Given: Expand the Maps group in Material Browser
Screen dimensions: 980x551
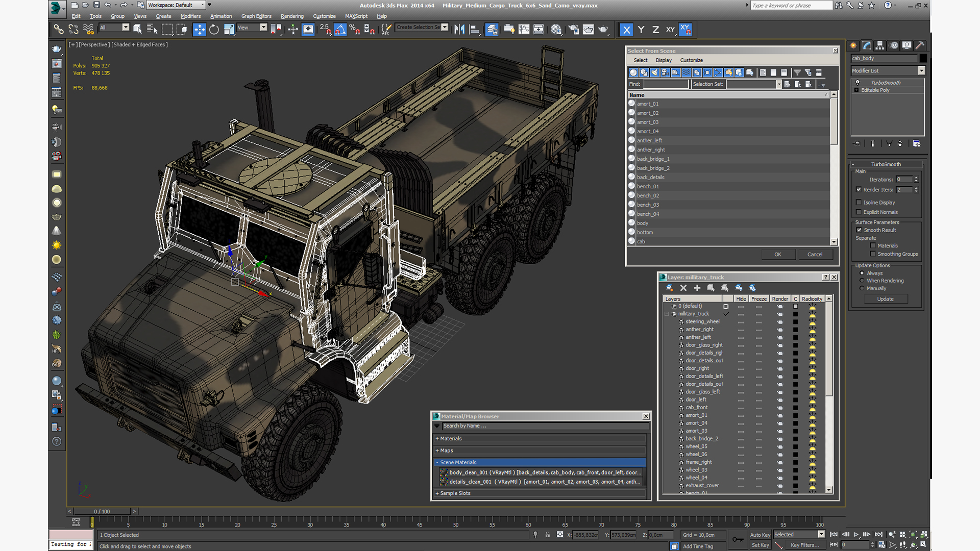Looking at the screenshot, I should [540, 450].
